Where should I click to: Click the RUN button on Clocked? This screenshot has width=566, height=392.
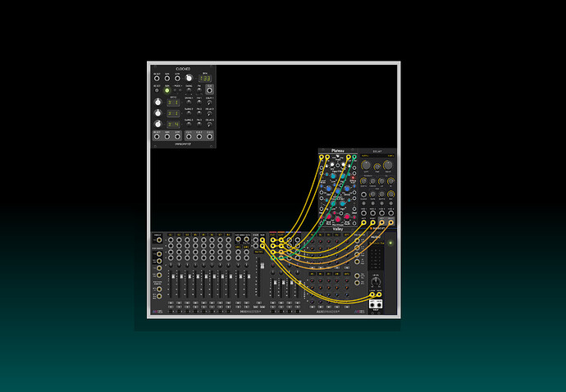[x=167, y=90]
